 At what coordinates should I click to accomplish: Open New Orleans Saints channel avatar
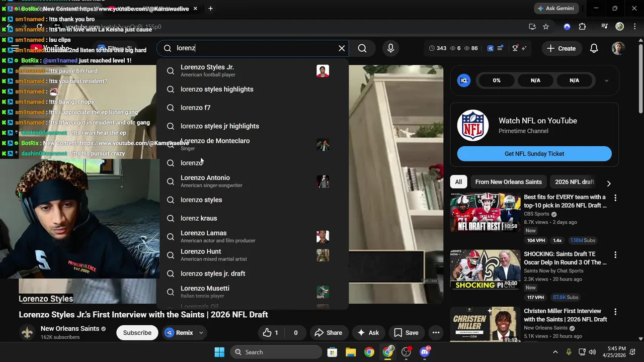point(27,332)
